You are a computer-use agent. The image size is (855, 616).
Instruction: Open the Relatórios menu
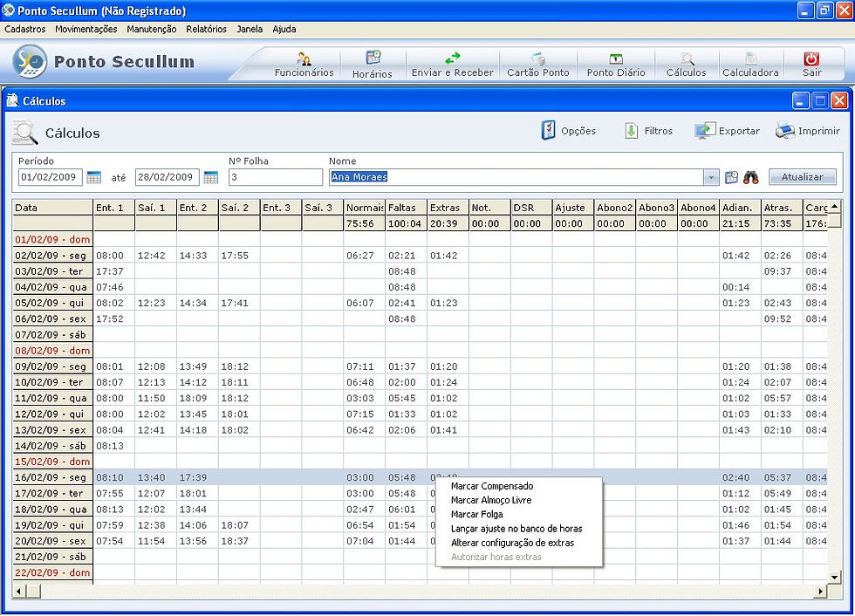(x=206, y=30)
